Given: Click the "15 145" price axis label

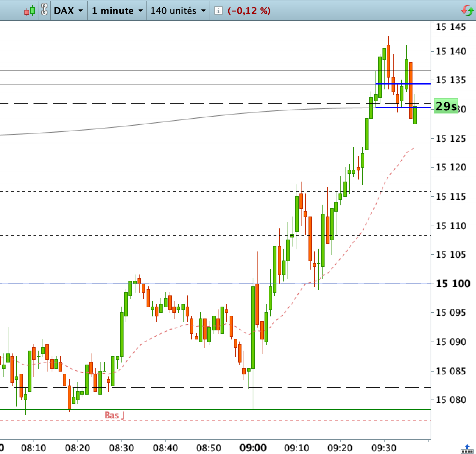Looking at the screenshot, I should (451, 27).
